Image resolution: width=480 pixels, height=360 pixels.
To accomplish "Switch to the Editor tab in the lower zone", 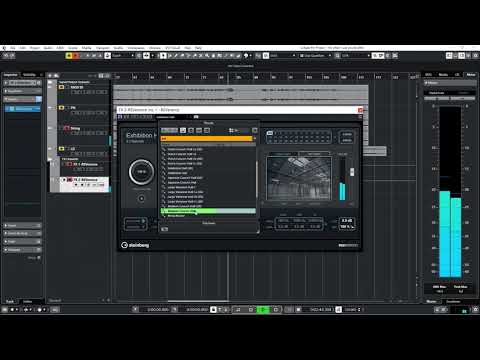I will 27,301.
